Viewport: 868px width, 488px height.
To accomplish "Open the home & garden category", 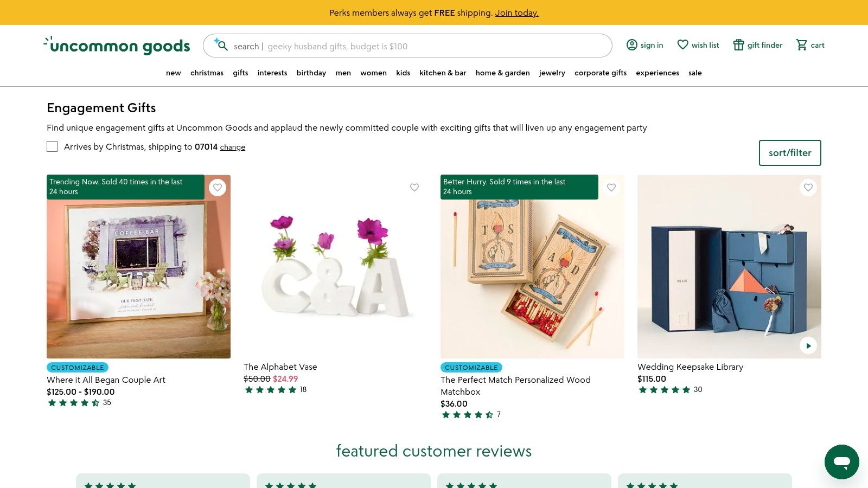I will point(502,73).
